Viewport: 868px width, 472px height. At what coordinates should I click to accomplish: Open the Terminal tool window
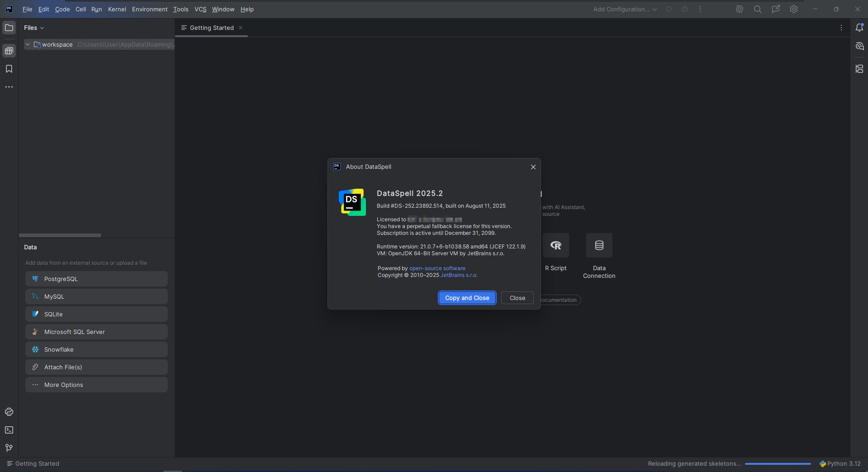[x=9, y=430]
